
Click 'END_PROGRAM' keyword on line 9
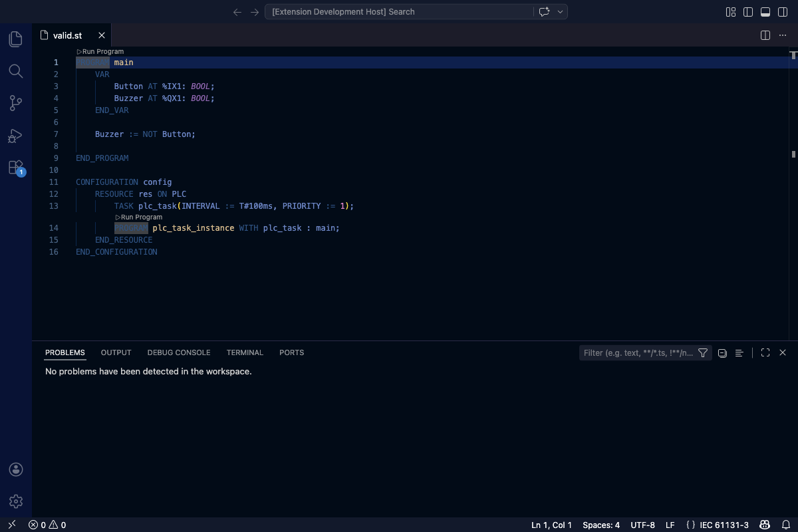point(102,158)
